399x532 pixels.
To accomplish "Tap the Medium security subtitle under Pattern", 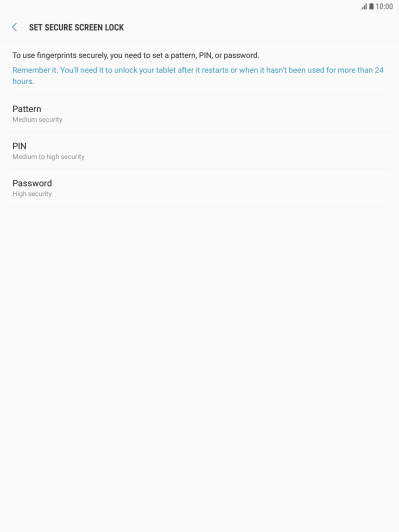I will (37, 119).
